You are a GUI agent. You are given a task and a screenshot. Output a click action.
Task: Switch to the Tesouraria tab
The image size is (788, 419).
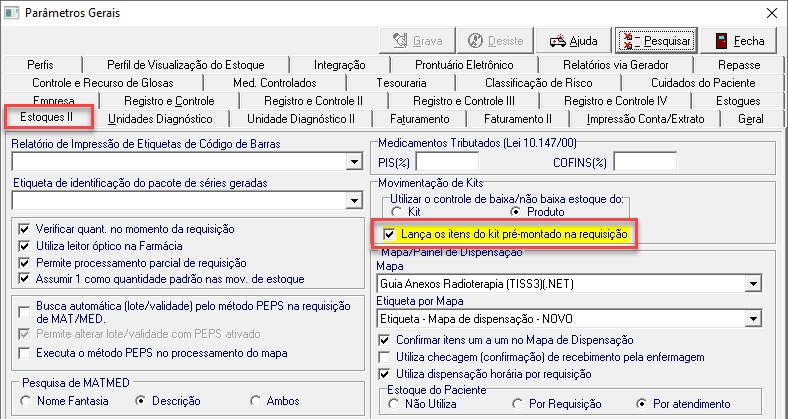click(x=401, y=83)
